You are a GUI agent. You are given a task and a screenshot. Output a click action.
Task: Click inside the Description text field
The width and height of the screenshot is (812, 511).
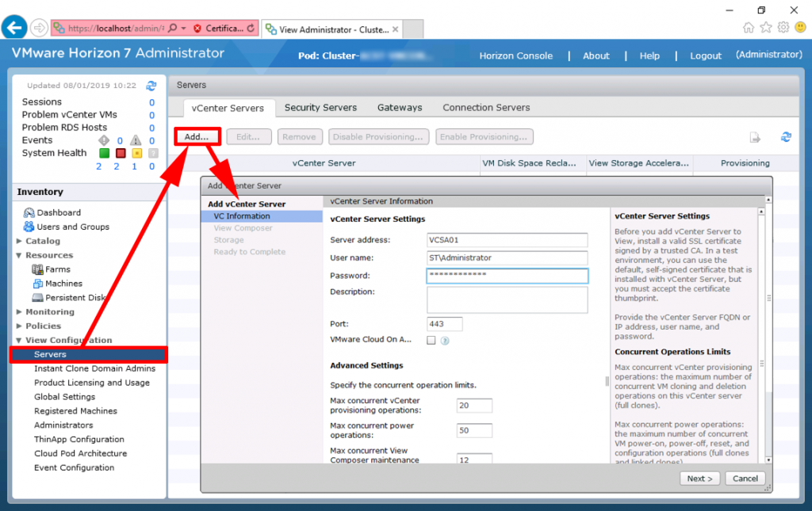(507, 299)
